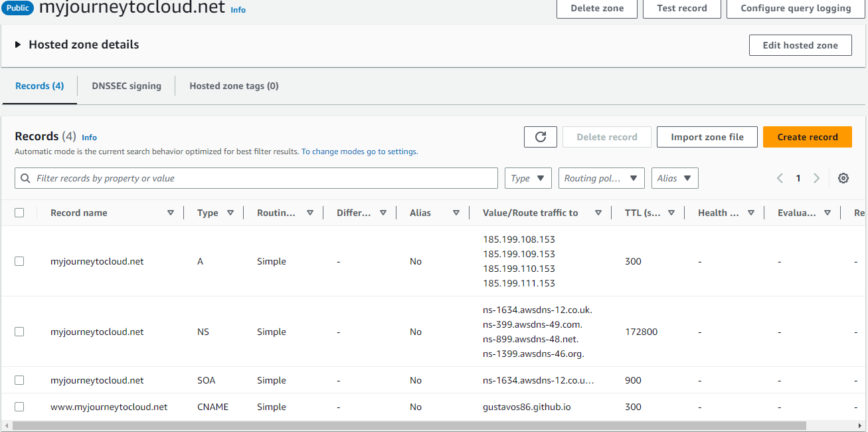Open the Alias filter dropdown

coord(675,178)
